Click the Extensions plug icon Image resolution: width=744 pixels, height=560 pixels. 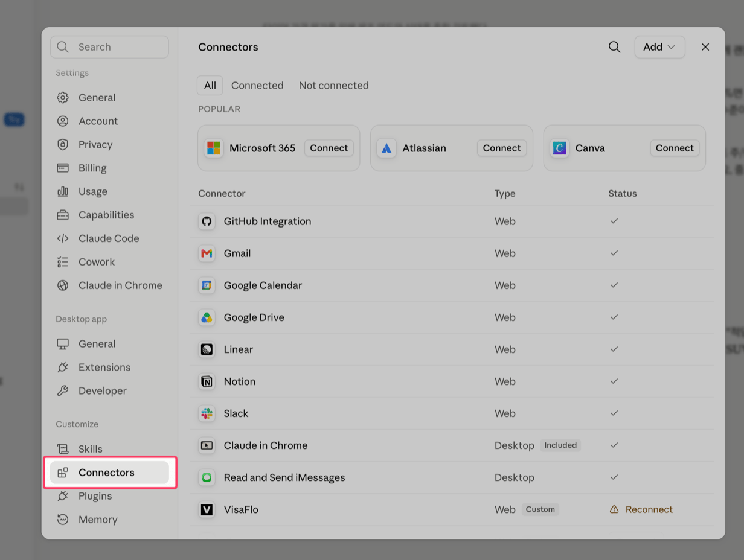[63, 367]
